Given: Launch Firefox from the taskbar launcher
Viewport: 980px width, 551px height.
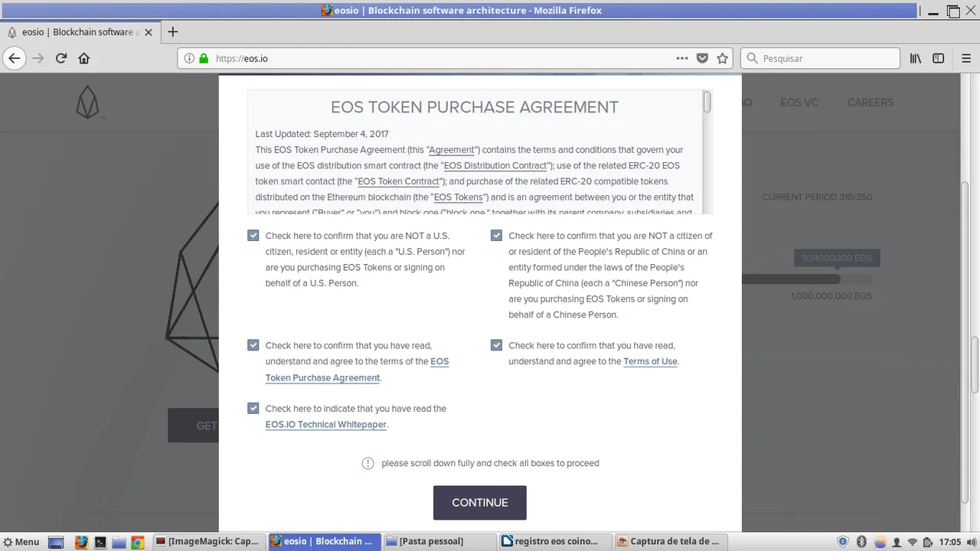Looking at the screenshot, I should (81, 542).
